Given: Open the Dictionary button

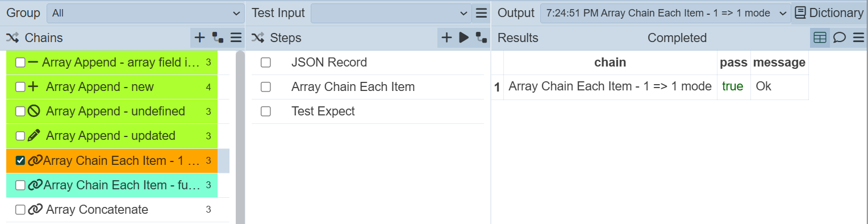Looking at the screenshot, I should 829,13.
